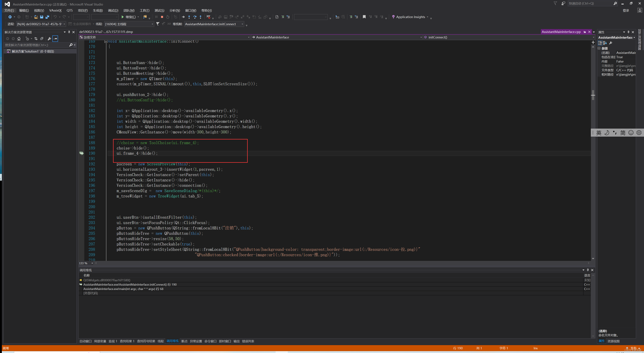Click the Save All icon in toolbar
This screenshot has width=644, height=353.
coord(47,17)
